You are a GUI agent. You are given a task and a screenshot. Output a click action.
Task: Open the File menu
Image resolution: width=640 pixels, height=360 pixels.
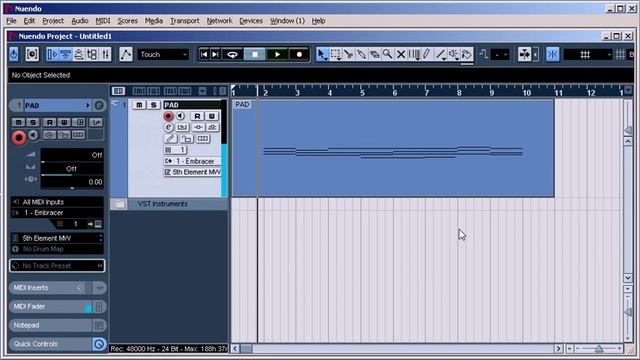click(x=11, y=21)
